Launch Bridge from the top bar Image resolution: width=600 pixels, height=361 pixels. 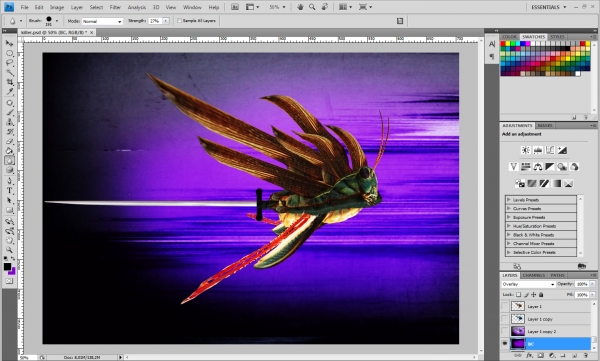click(235, 7)
